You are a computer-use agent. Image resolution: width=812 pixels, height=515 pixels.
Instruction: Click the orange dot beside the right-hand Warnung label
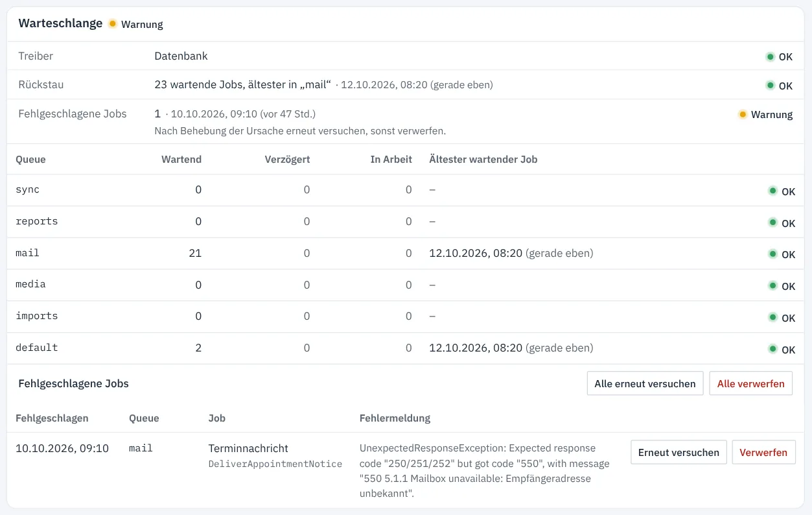click(743, 114)
